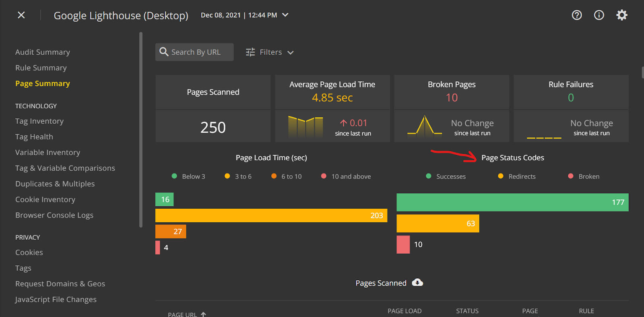Open Duplicates & Multiples report
The height and width of the screenshot is (317, 644).
[x=55, y=184]
